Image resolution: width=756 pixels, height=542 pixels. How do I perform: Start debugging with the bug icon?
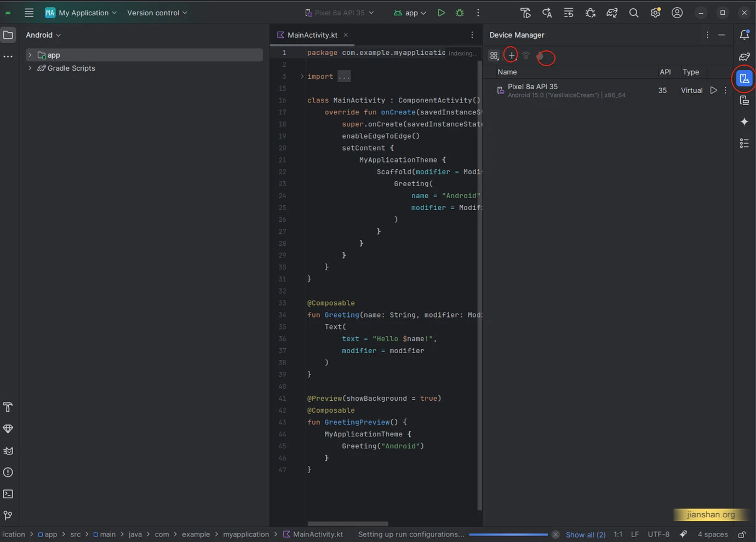tap(460, 13)
